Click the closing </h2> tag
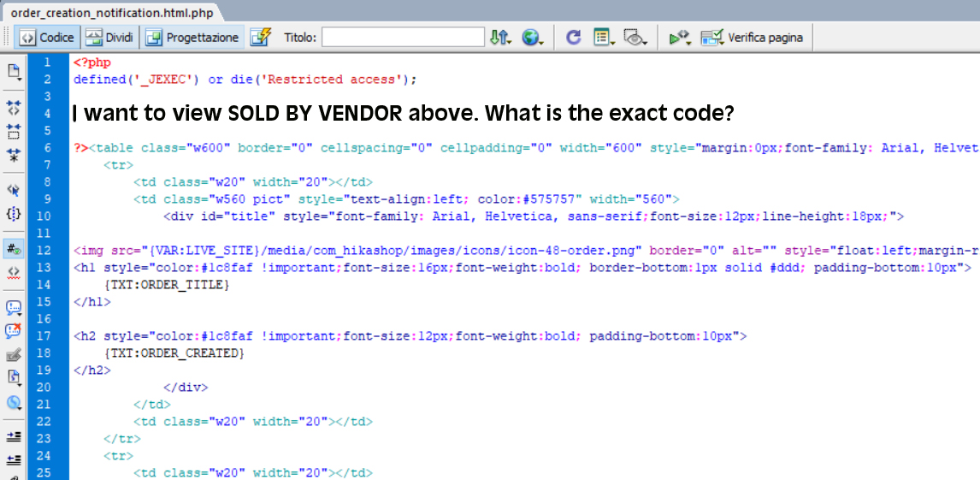The image size is (980, 480). click(92, 370)
